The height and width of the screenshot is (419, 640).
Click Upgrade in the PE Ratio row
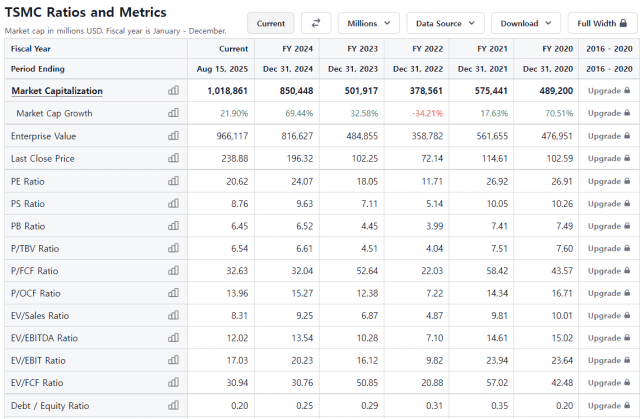tap(609, 181)
